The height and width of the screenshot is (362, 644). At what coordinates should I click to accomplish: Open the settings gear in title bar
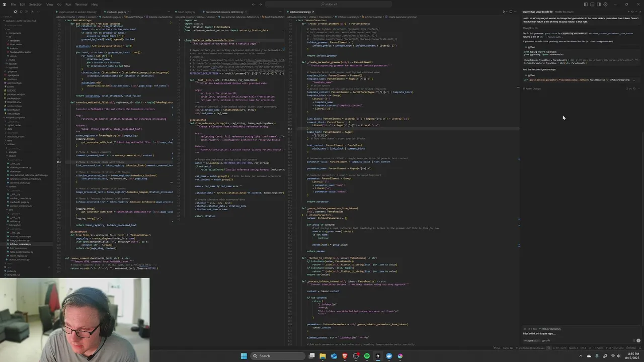pyautogui.click(x=605, y=5)
